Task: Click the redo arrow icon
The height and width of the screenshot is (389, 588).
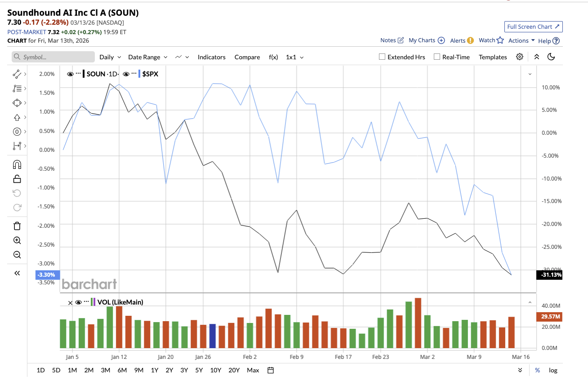Action: click(x=17, y=208)
